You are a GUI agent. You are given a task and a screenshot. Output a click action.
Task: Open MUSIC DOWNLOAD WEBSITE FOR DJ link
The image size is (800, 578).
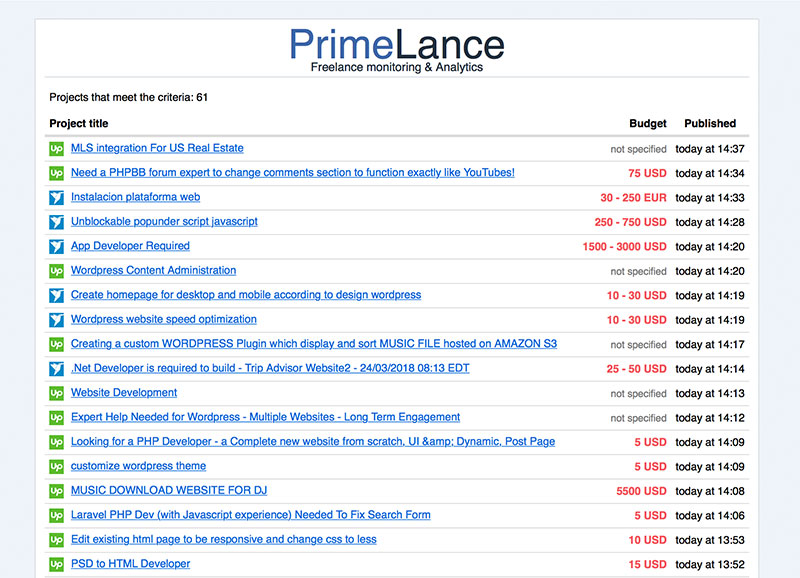click(x=169, y=491)
